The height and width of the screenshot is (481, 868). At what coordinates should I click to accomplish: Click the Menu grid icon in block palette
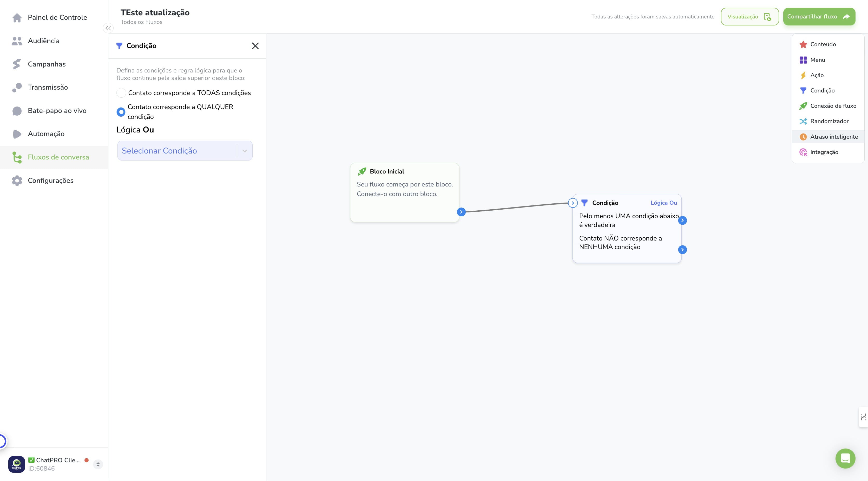(x=803, y=60)
